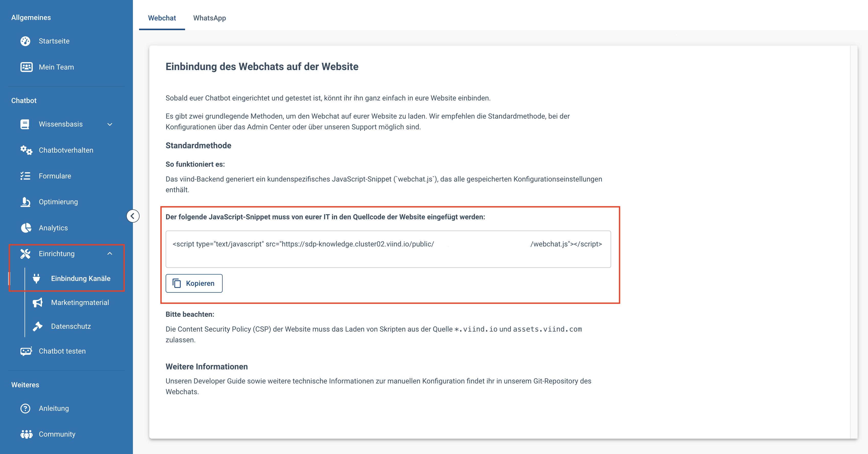This screenshot has width=868, height=454.
Task: Navigate to Chatbotverhalten
Action: 66,150
